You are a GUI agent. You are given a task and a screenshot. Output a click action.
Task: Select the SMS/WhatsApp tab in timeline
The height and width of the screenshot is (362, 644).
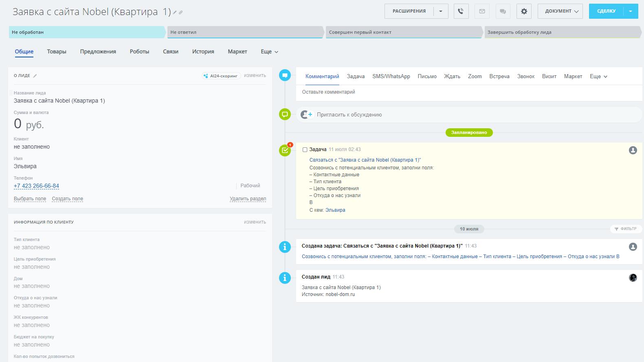[x=391, y=77]
